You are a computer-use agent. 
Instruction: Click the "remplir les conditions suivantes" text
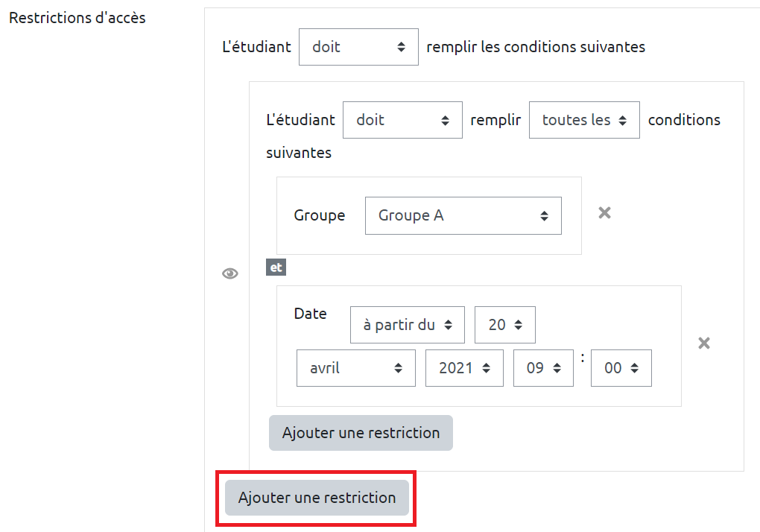(535, 47)
